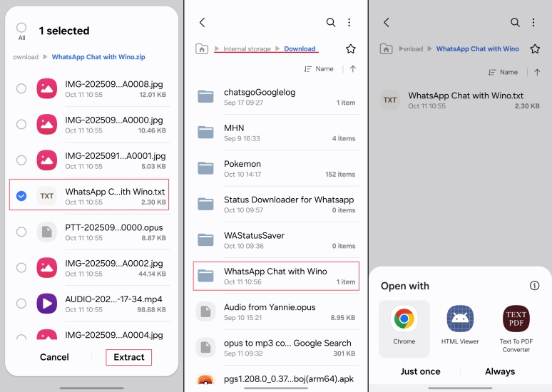Open Audio from Yannie.opus file

click(276, 312)
